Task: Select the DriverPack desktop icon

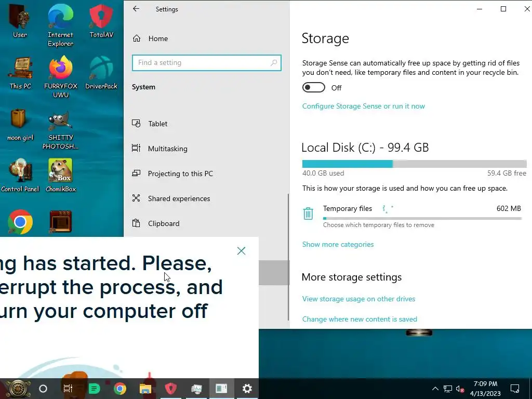Action: point(101,73)
